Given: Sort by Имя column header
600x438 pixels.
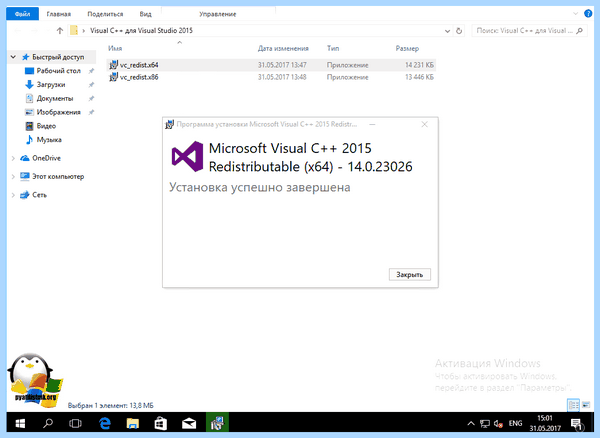Looking at the screenshot, I should tap(115, 48).
